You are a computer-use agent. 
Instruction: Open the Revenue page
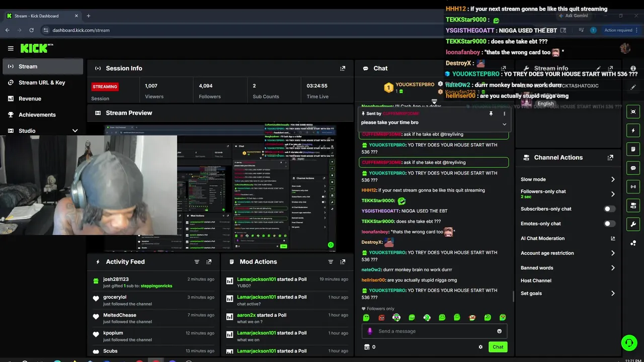[x=43, y=99]
